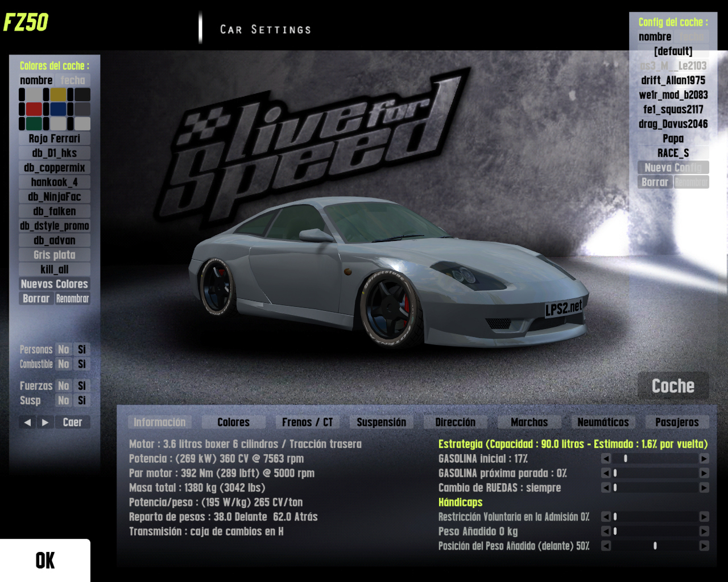Click the left arrow beside Caer

[x=27, y=422]
